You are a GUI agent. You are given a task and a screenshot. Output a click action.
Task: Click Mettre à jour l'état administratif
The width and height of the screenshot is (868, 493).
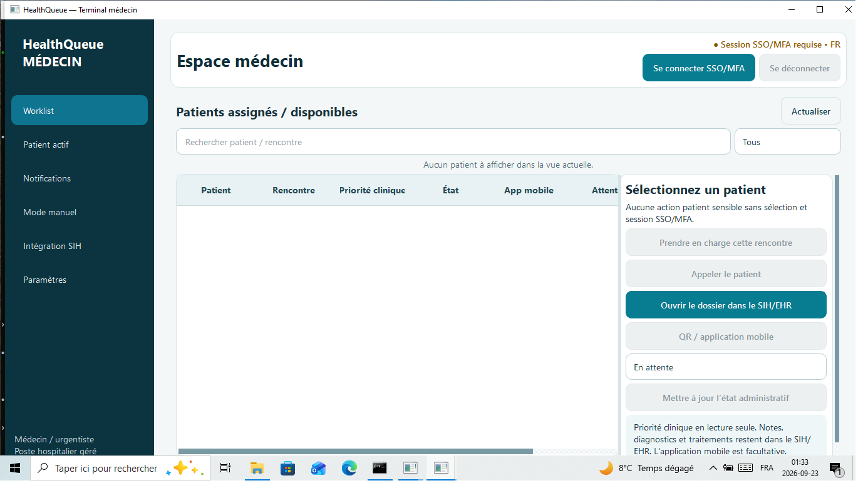(x=726, y=398)
